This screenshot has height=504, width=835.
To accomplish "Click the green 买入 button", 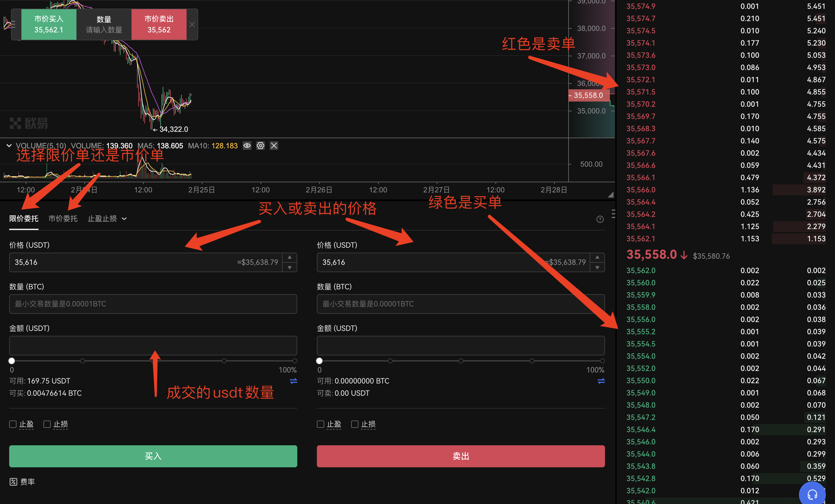I will click(153, 456).
